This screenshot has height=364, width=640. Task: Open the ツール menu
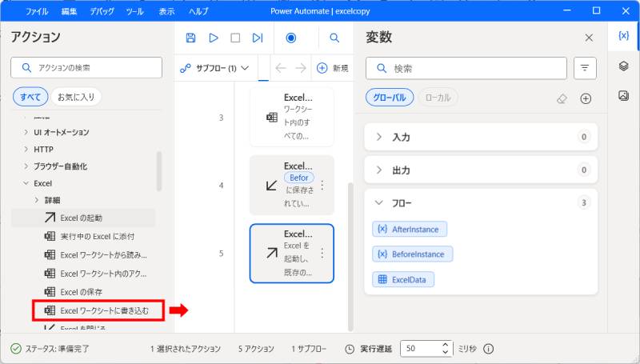pyautogui.click(x=134, y=11)
